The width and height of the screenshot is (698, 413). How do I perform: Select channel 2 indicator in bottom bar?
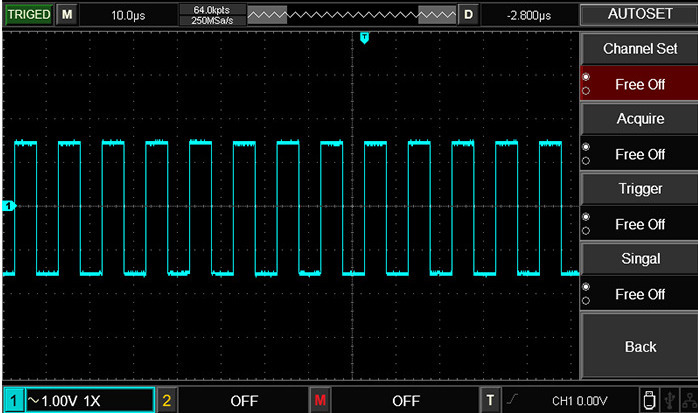[166, 401]
